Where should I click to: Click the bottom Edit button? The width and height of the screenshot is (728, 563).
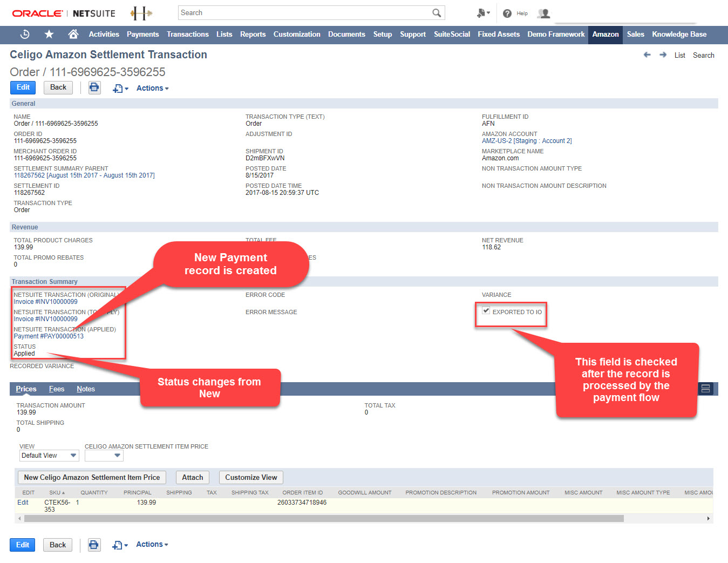[x=23, y=545]
